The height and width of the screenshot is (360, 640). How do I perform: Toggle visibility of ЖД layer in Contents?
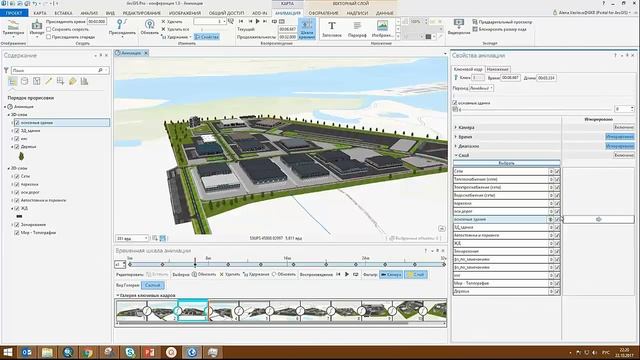pos(17,208)
